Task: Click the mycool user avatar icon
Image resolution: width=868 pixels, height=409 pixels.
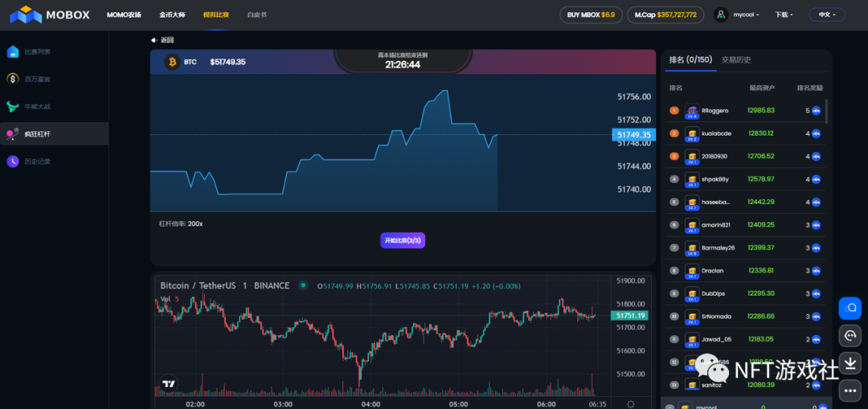Action: (x=720, y=15)
